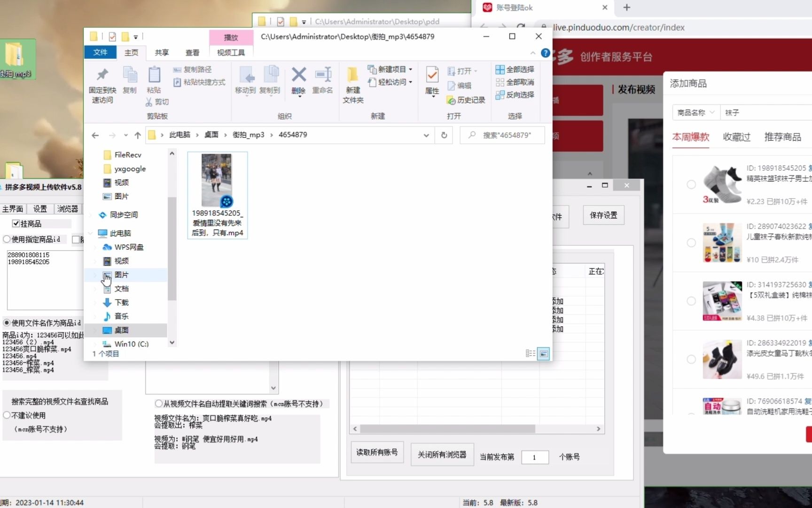The height and width of the screenshot is (508, 812).
Task: Select 下载 in navigation tree
Action: pyautogui.click(x=121, y=302)
